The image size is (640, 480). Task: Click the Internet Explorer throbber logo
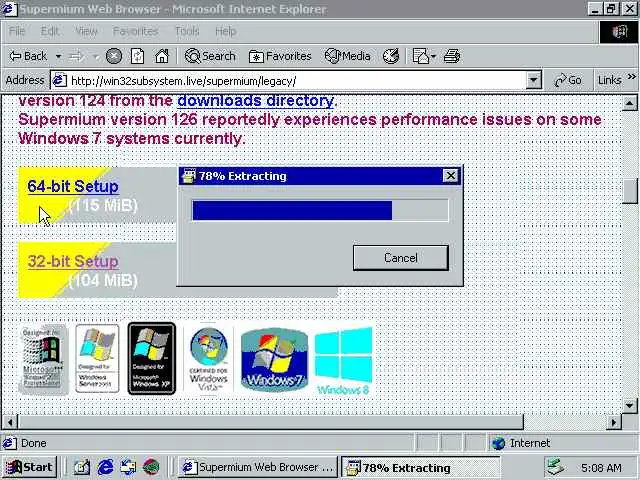[x=618, y=32]
